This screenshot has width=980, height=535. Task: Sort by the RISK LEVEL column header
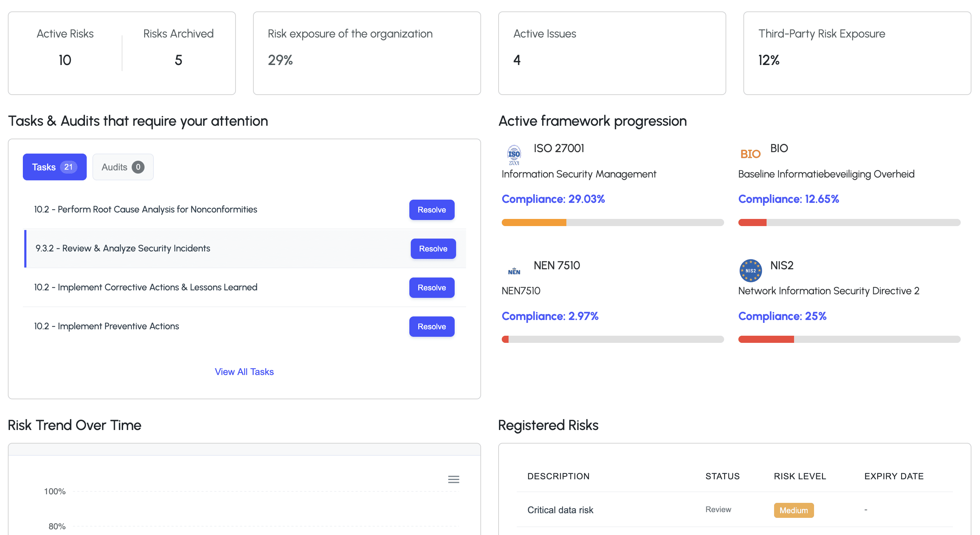click(800, 476)
